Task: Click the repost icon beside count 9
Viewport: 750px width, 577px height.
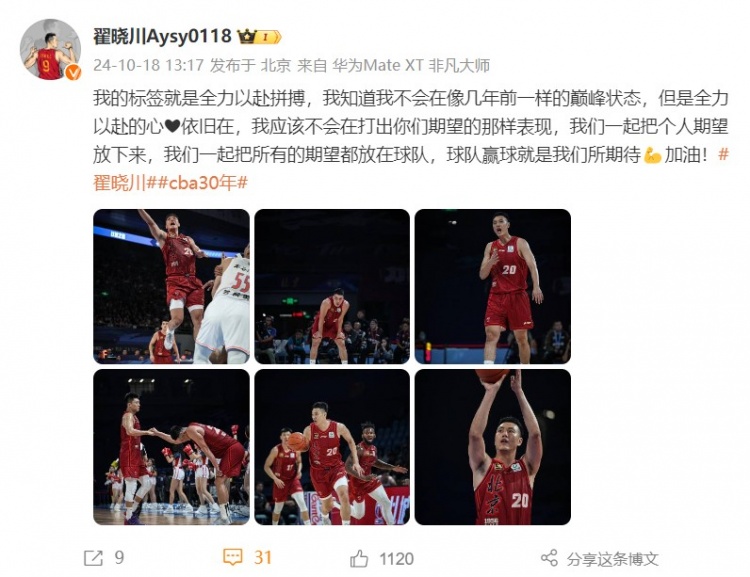Action: (93, 558)
